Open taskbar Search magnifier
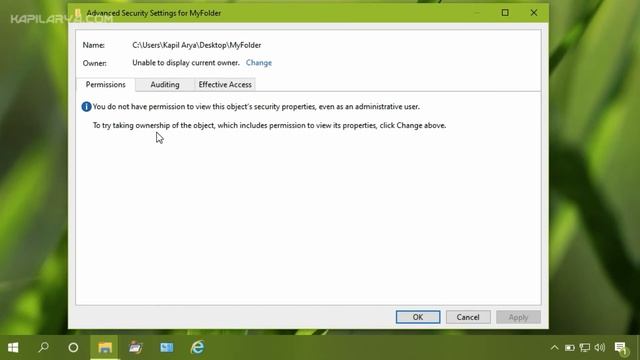Screen dimensions: 640x360 pyautogui.click(x=43, y=347)
